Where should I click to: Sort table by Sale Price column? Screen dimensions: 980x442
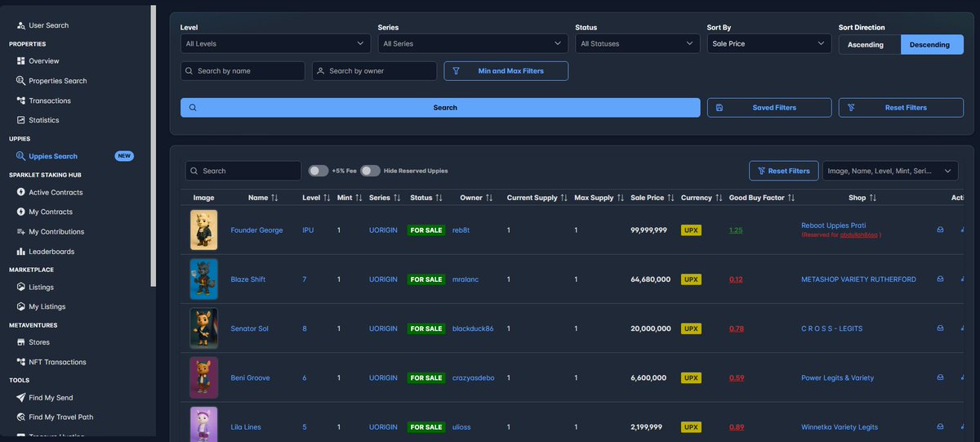tap(653, 198)
